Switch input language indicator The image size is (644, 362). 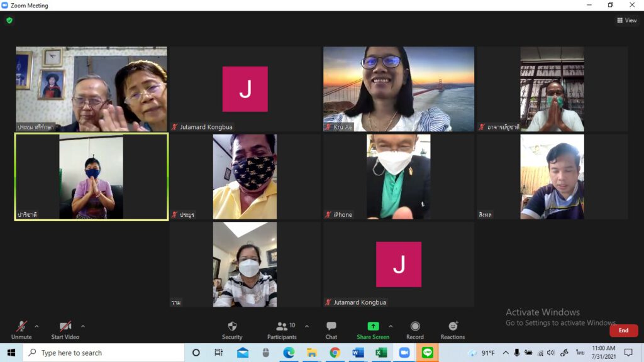[579, 353]
